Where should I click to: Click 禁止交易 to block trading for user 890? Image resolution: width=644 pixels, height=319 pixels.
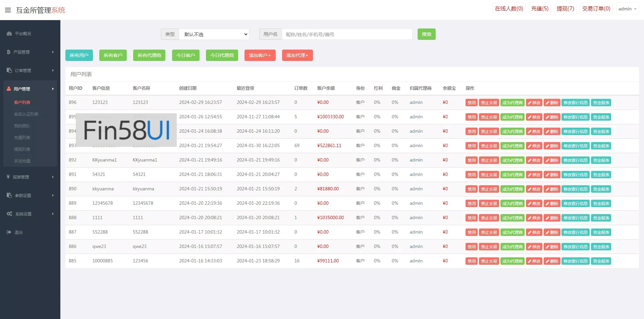click(x=489, y=189)
